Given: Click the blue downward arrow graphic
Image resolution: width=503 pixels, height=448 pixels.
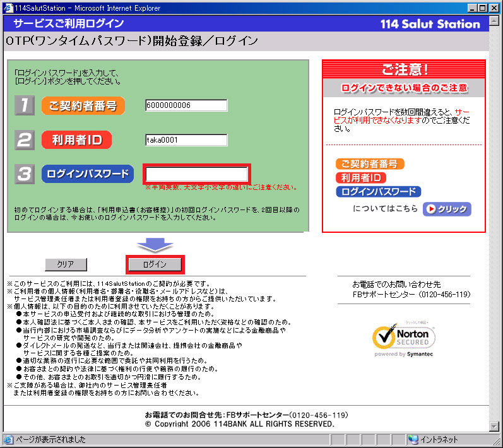Looking at the screenshot, I should click(x=155, y=245).
